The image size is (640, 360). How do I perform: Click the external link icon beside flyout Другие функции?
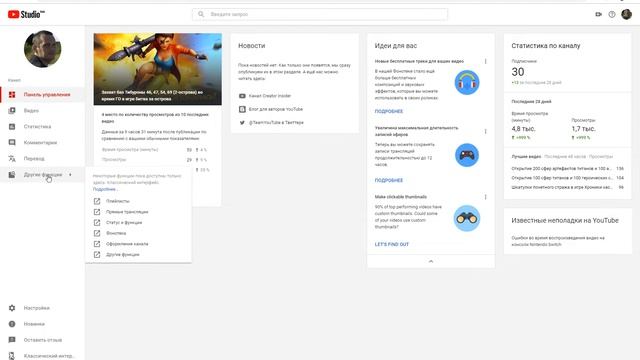(x=97, y=254)
